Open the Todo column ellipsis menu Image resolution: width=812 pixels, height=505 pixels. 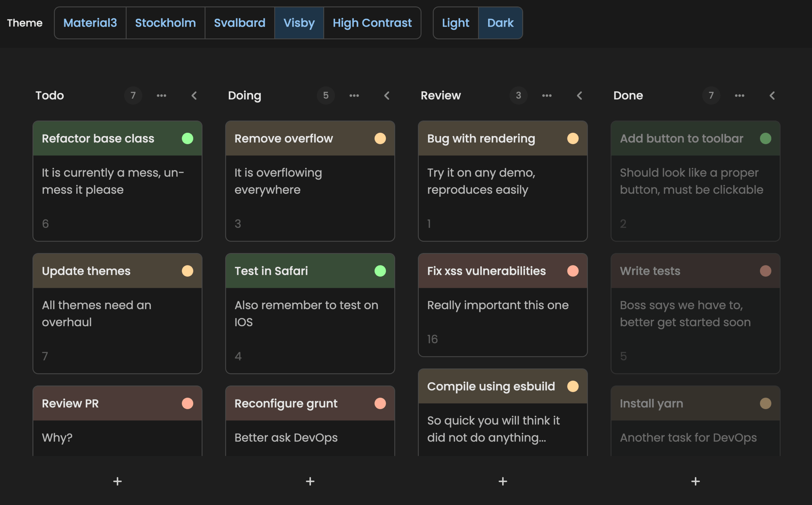(161, 95)
